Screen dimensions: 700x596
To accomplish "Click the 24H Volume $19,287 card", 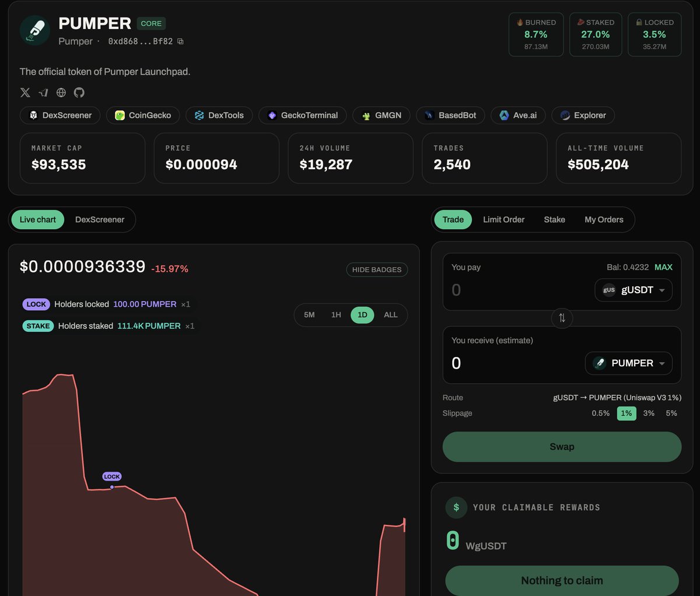I will point(351,158).
